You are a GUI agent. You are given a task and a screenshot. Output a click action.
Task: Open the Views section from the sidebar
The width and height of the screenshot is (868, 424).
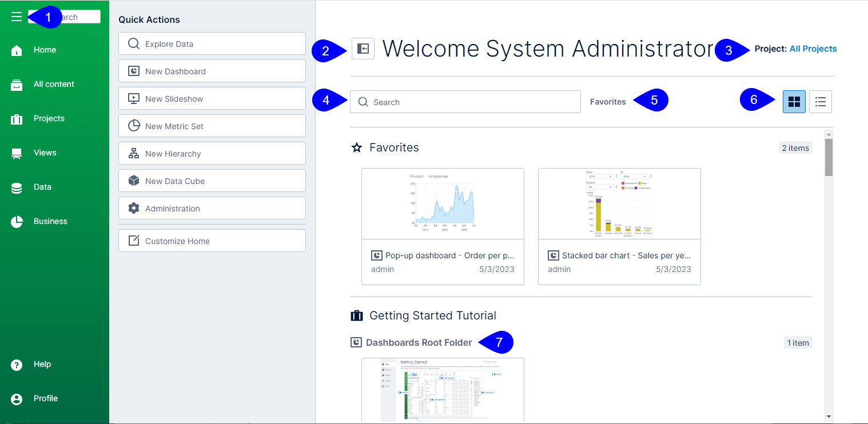(x=17, y=153)
